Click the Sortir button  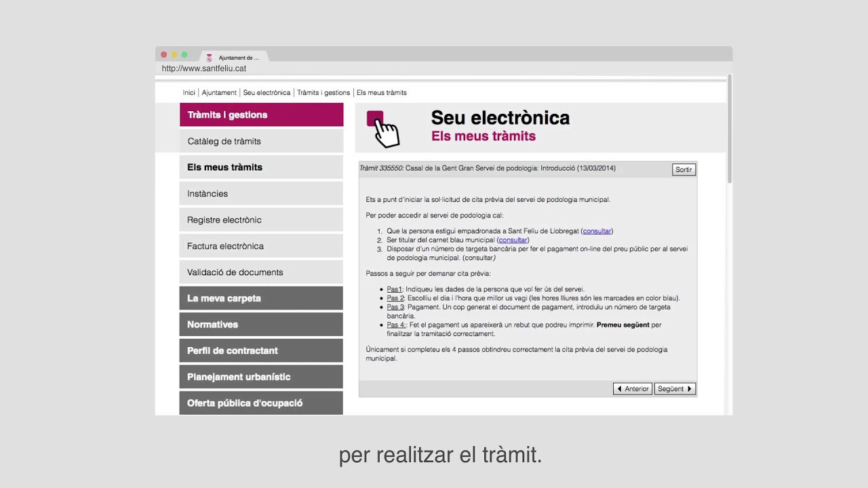(684, 169)
